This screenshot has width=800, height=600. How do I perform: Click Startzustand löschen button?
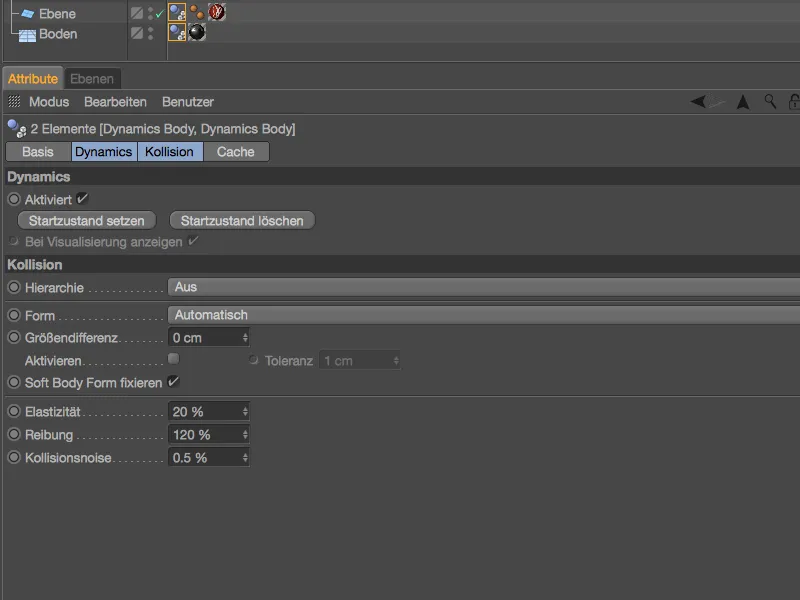point(242,221)
